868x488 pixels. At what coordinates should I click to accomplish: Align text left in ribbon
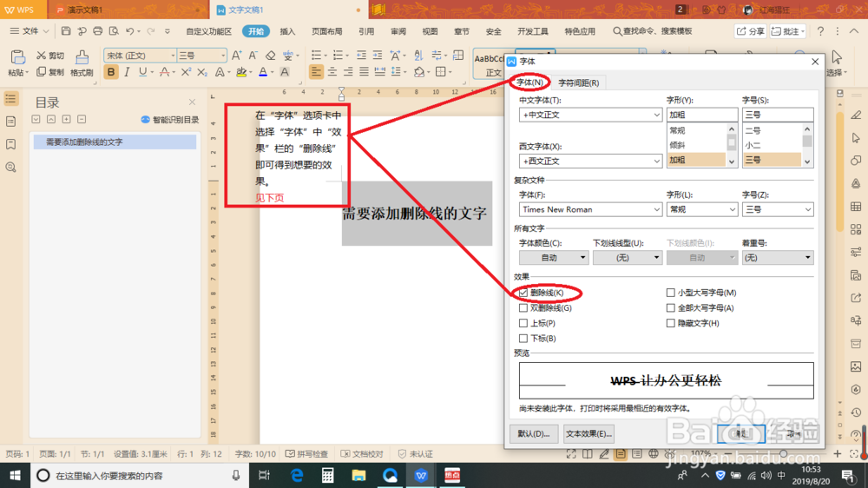[316, 72]
